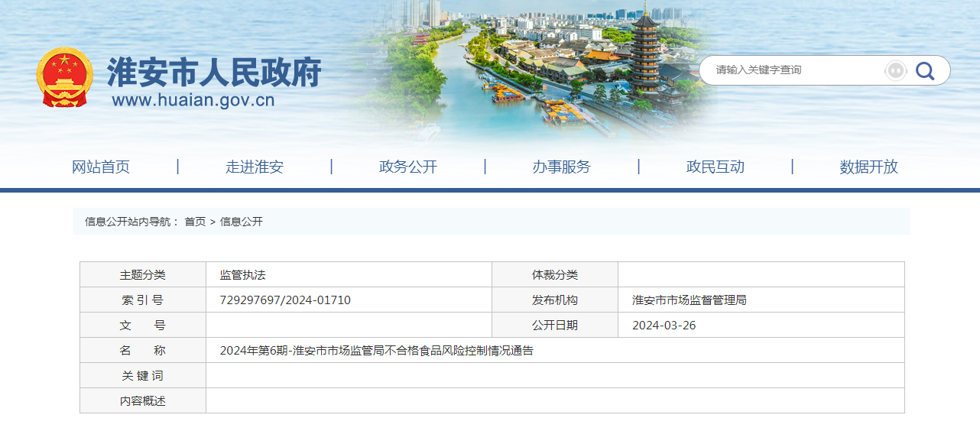
Task: Open the 办事服务 menu item
Action: coord(562,167)
